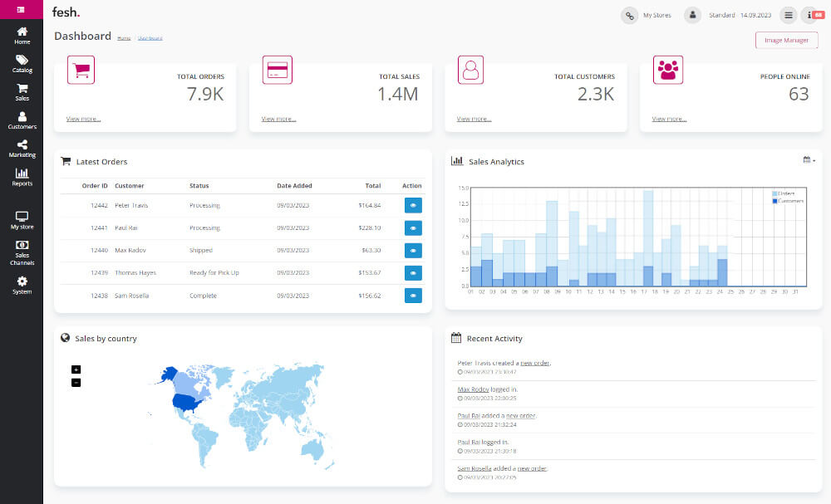This screenshot has height=504, width=831.
Task: Zoom in on the sales map
Action: click(x=76, y=369)
